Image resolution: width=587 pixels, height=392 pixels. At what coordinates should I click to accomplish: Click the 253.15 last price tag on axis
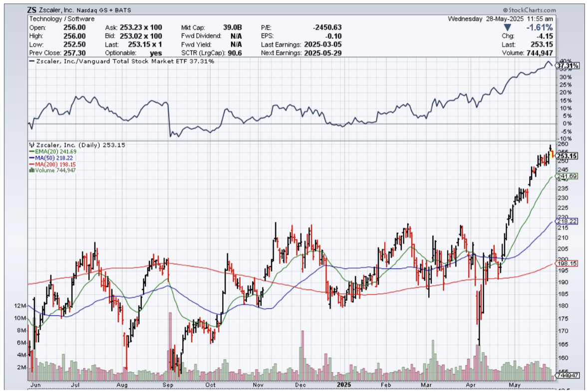point(568,156)
